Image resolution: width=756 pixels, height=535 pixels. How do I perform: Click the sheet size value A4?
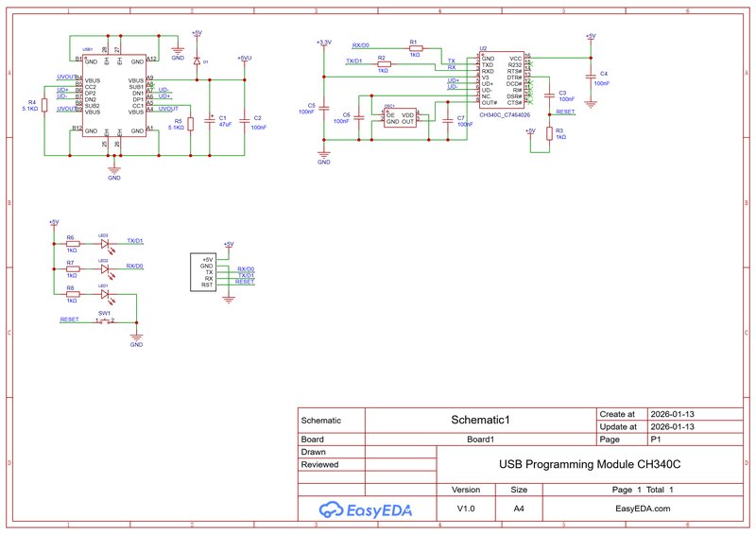coord(519,509)
